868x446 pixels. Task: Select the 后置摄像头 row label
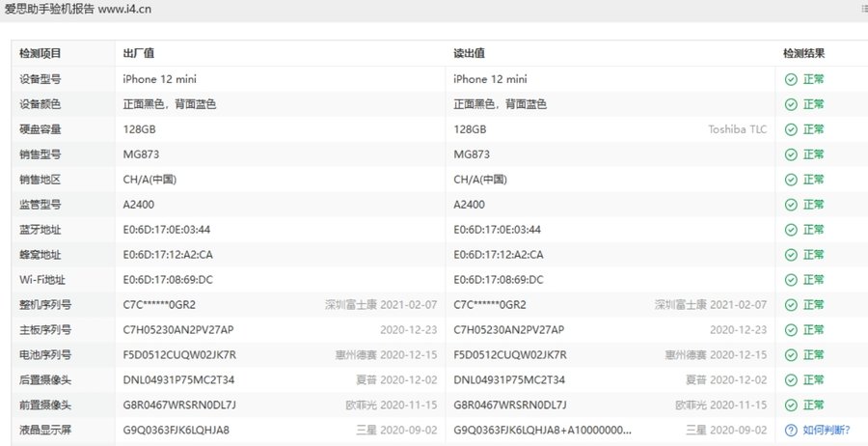(44, 380)
